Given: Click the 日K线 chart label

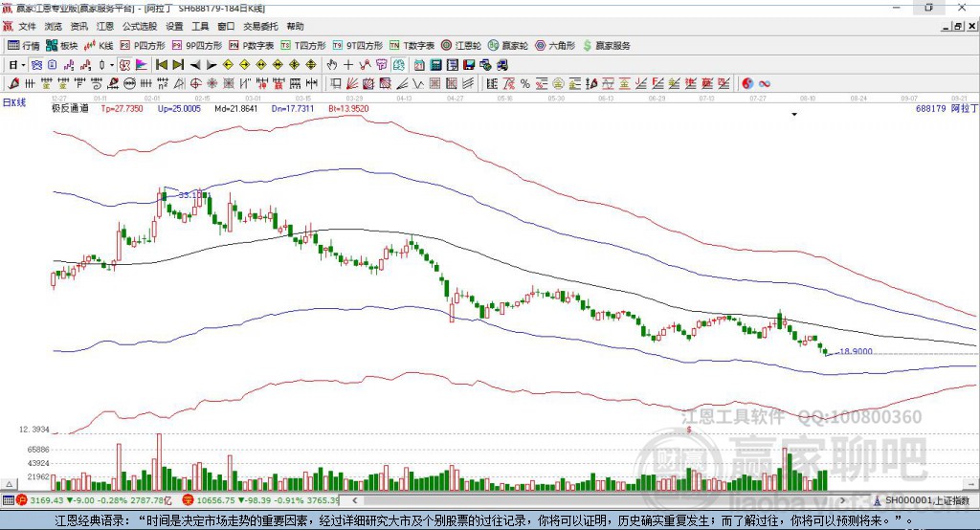Looking at the screenshot, I should pyautogui.click(x=13, y=102).
